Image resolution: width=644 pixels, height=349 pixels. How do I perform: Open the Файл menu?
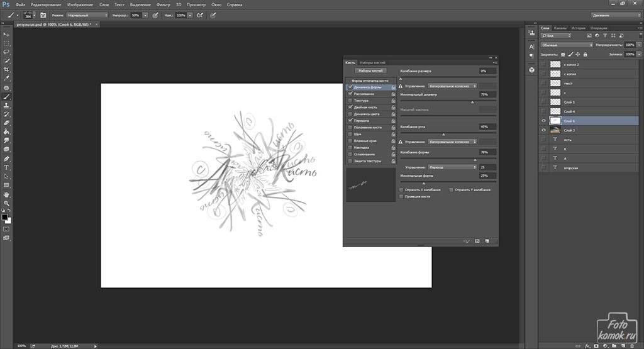click(x=20, y=4)
